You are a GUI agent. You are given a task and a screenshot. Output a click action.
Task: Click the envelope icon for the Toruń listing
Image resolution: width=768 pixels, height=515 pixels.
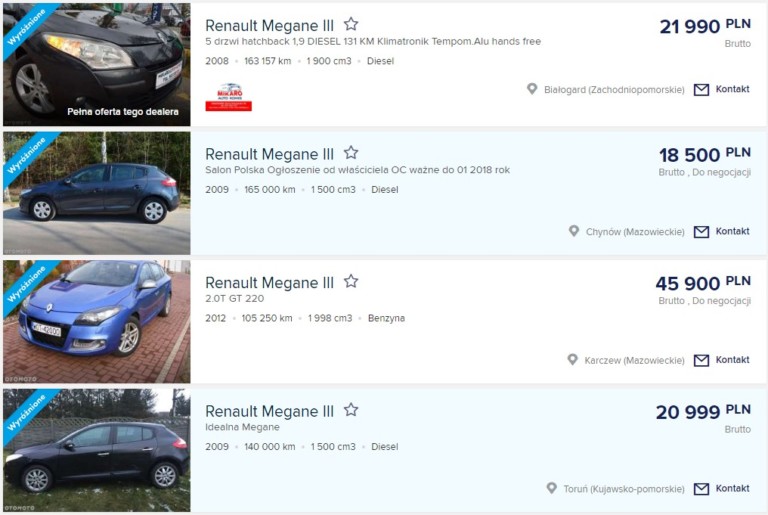701,489
